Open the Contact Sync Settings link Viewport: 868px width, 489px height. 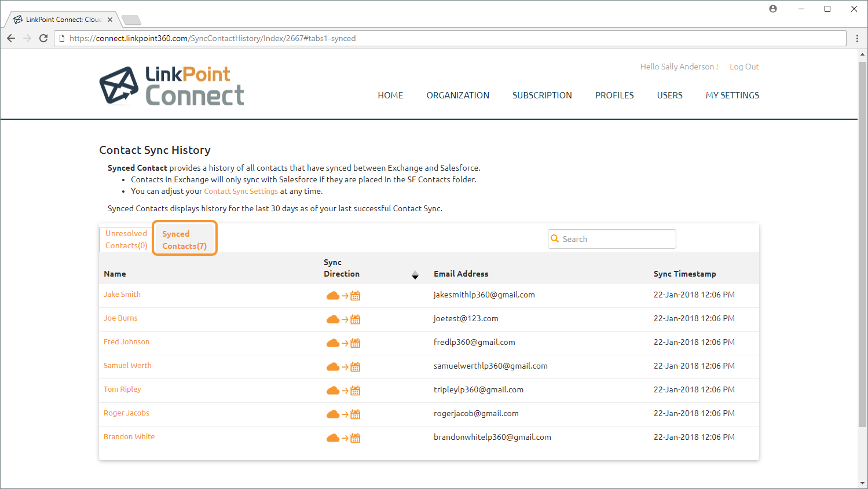(x=241, y=191)
